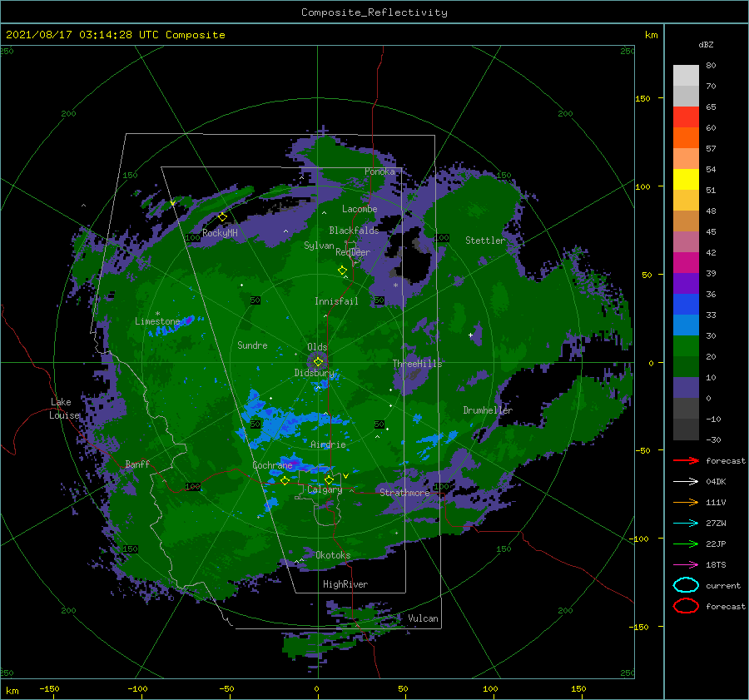Click the asterisk marker above Limestone label

pyautogui.click(x=157, y=314)
